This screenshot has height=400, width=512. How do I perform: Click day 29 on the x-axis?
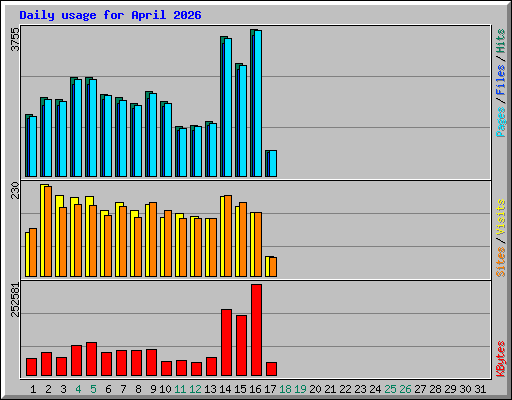(450, 389)
